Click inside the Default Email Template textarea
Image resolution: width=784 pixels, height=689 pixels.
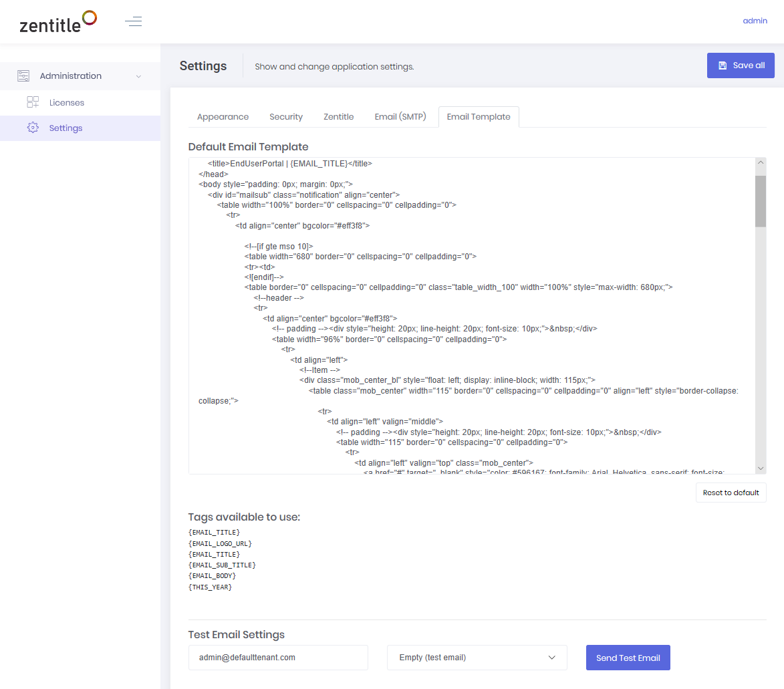click(471, 315)
